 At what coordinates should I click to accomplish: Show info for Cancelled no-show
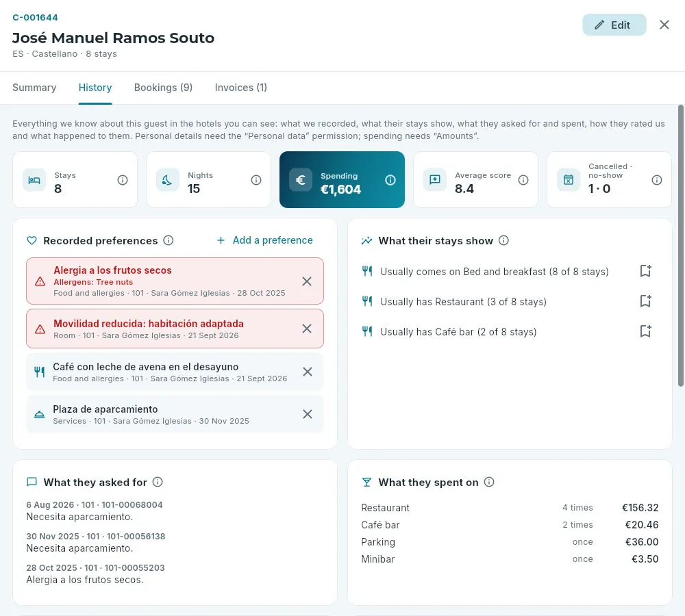pos(657,180)
